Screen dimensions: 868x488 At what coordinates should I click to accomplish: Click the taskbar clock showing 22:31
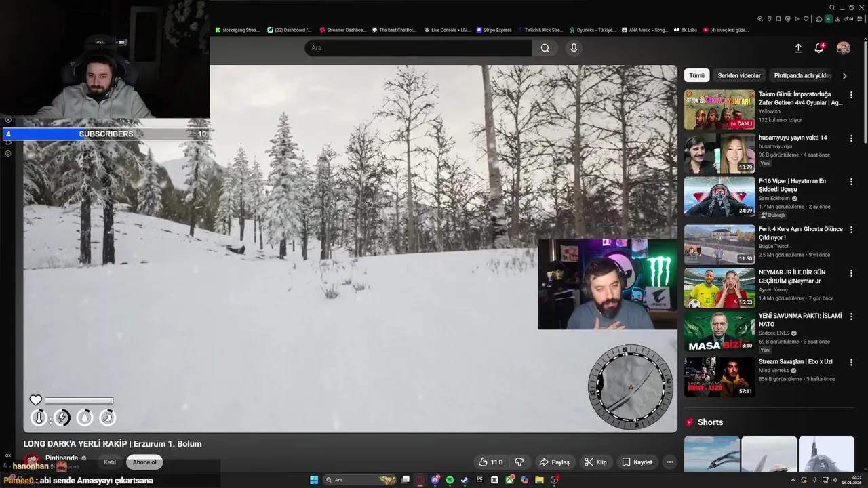pos(851,480)
